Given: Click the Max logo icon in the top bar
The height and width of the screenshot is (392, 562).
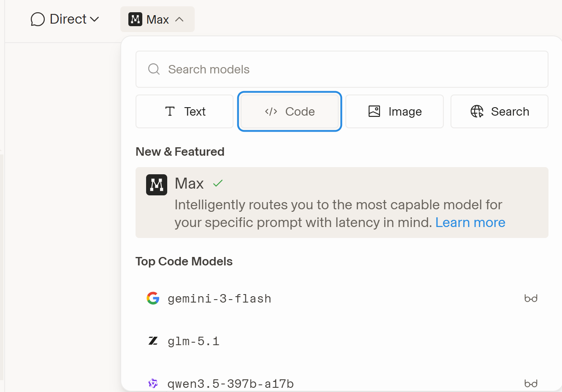Looking at the screenshot, I should pyautogui.click(x=135, y=19).
